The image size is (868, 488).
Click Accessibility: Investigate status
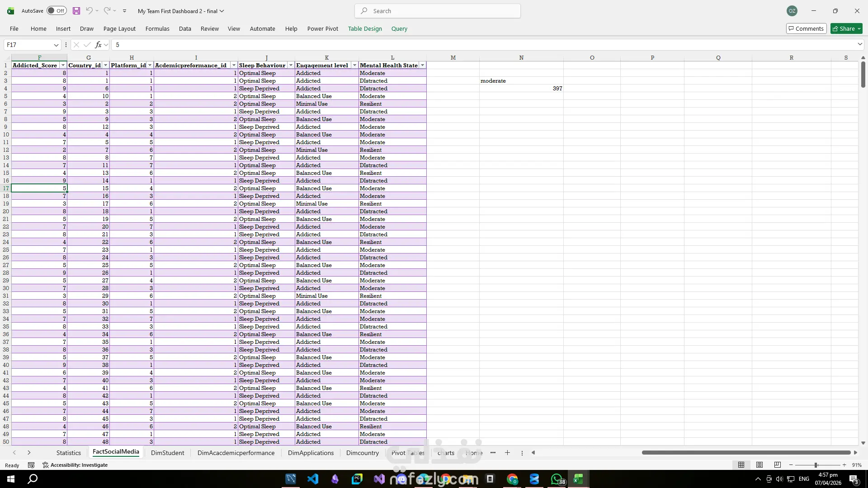75,465
